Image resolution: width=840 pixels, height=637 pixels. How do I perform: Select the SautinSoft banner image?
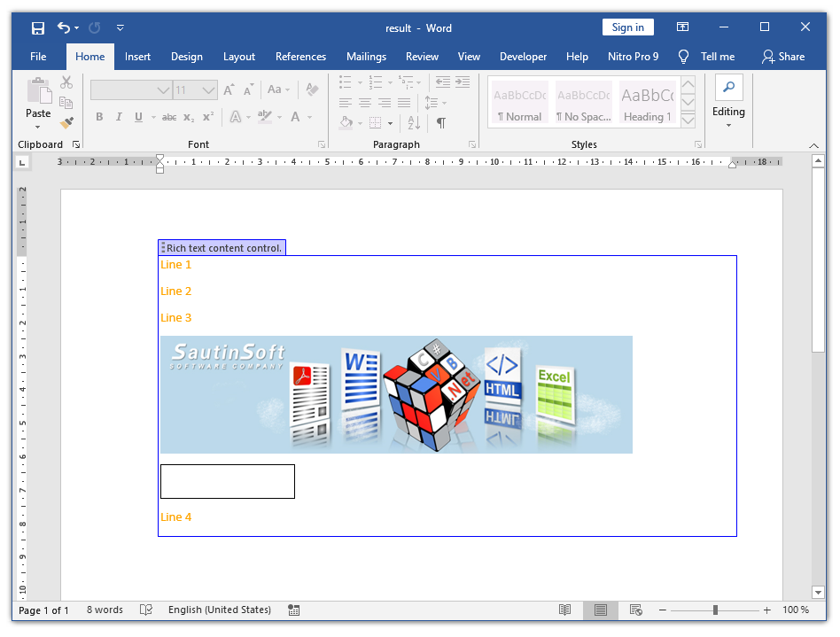point(396,394)
